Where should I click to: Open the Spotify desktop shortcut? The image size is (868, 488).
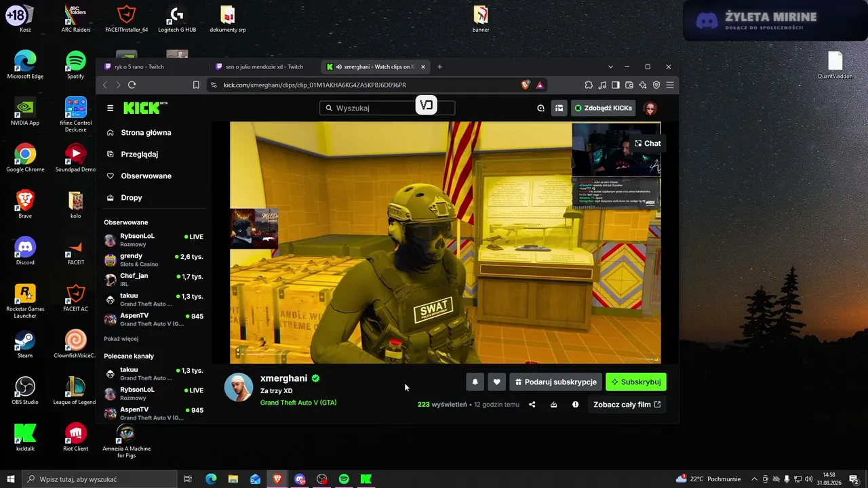pos(75,65)
